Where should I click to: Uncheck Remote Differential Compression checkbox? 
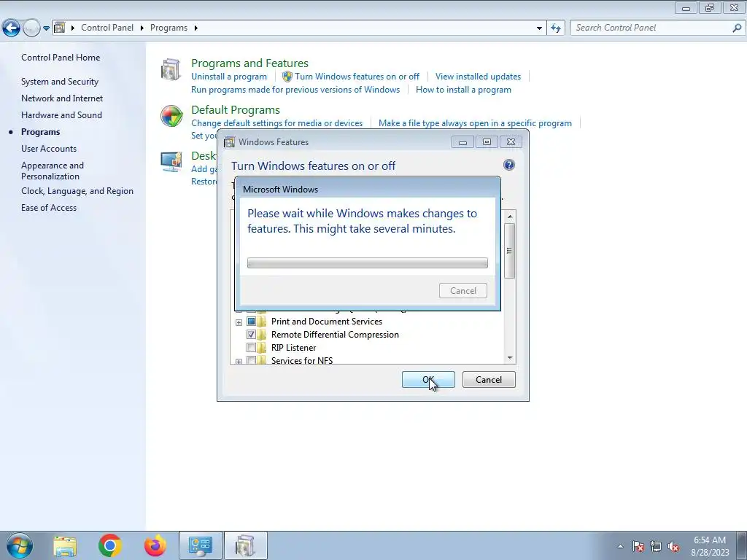(x=251, y=334)
